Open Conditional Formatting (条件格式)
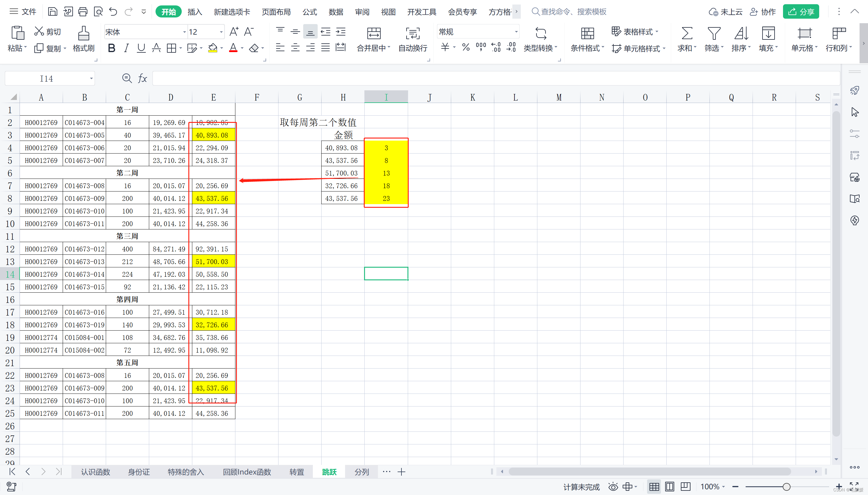This screenshot has width=868, height=495. coord(587,39)
